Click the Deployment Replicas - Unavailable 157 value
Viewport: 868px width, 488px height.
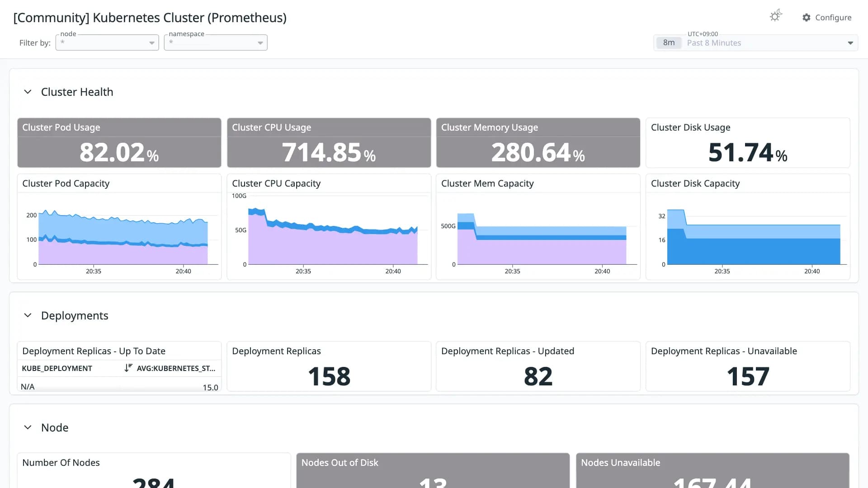pos(748,376)
